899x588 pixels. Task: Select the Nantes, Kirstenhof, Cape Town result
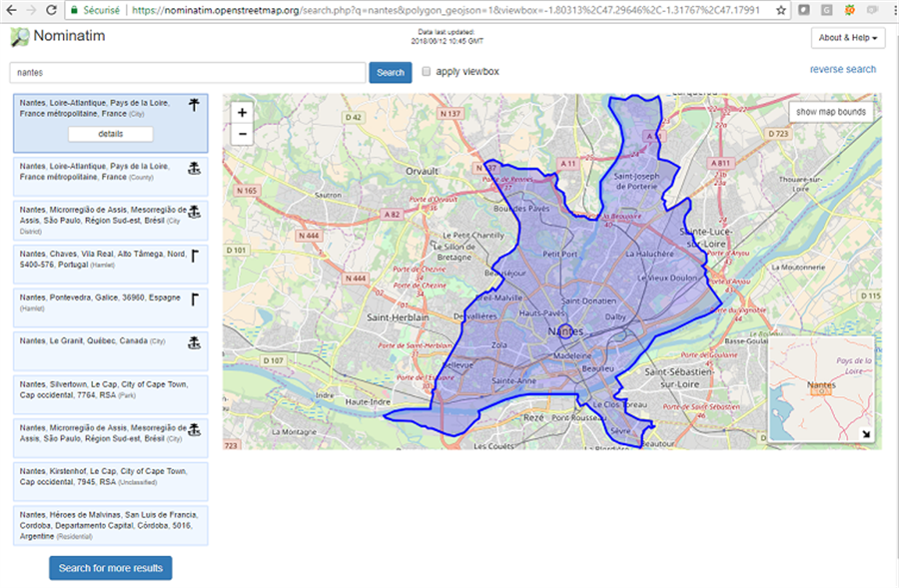click(x=111, y=482)
